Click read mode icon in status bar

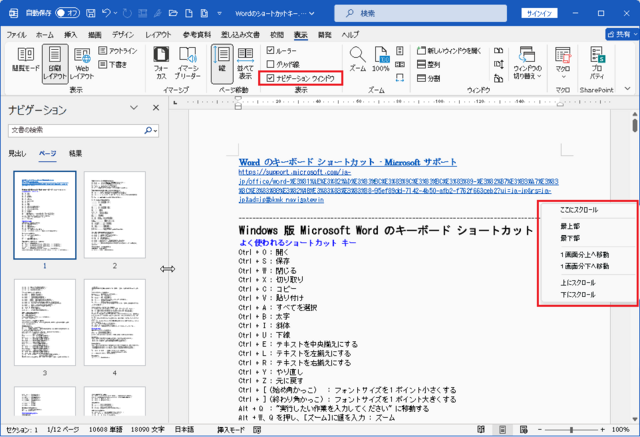[x=481, y=430]
